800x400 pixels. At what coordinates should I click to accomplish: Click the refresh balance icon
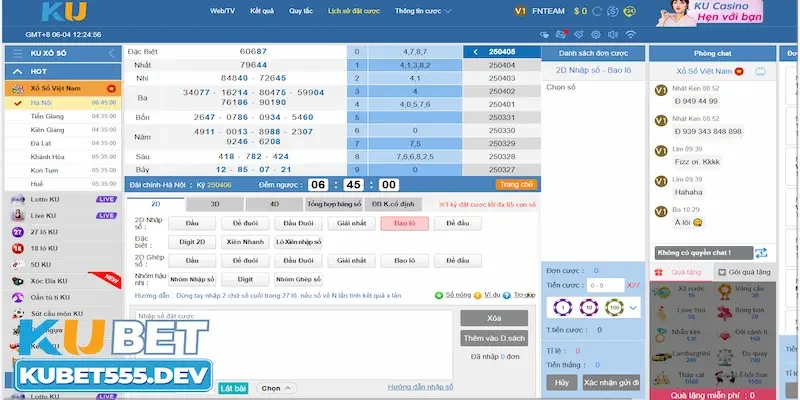[596, 11]
